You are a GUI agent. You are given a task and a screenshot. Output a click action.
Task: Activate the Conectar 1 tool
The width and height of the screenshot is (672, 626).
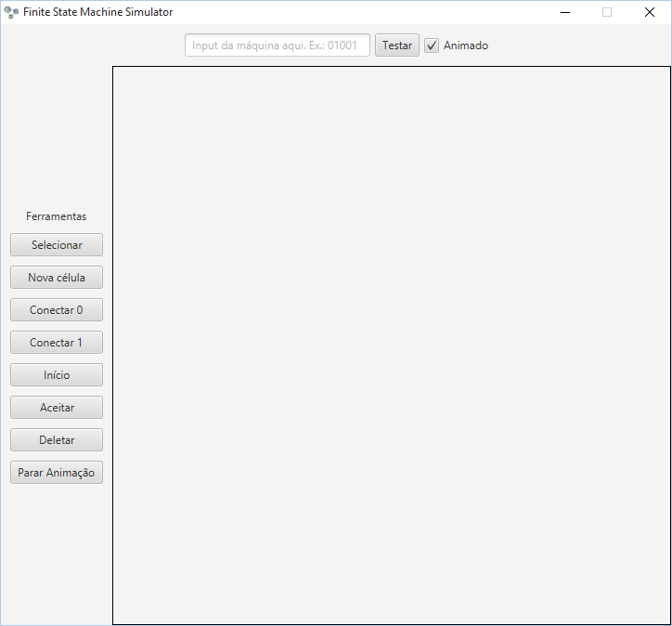coord(57,343)
